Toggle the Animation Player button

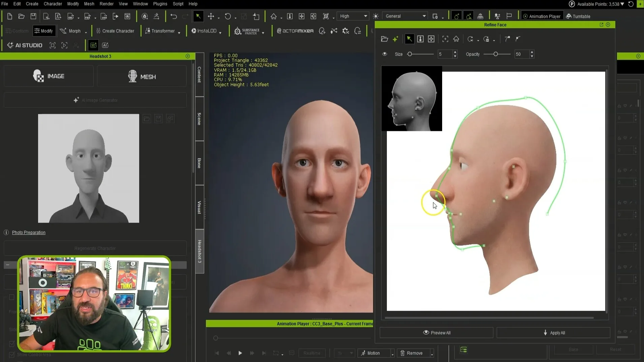coord(542,16)
